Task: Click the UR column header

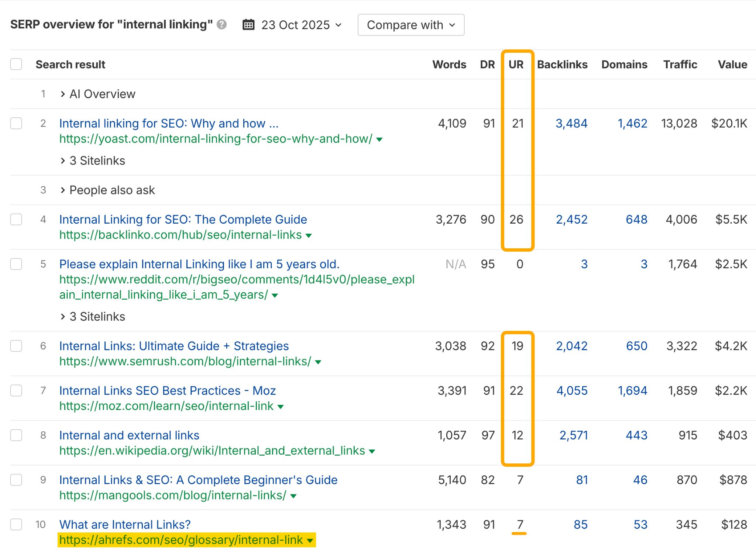Action: [x=516, y=64]
